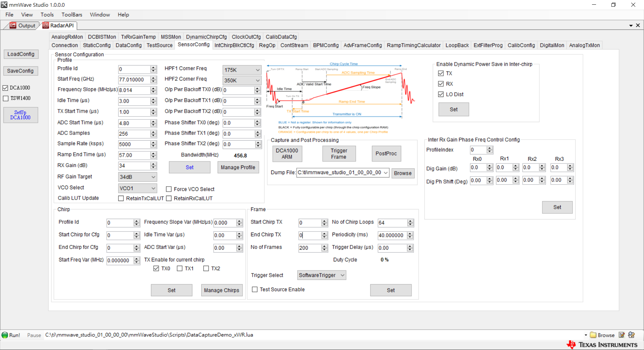Image resolution: width=644 pixels, height=350 pixels.
Task: Click the DCA1000 ARM button
Action: [x=287, y=154]
